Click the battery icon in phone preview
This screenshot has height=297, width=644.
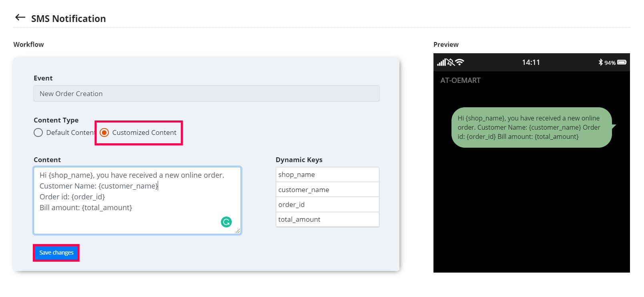pyautogui.click(x=622, y=62)
